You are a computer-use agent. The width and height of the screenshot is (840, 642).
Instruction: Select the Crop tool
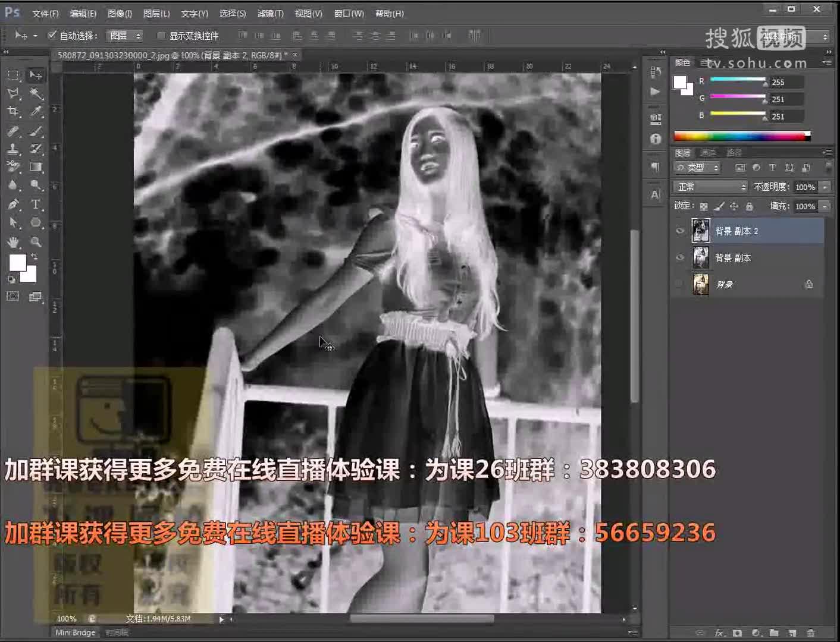point(13,111)
